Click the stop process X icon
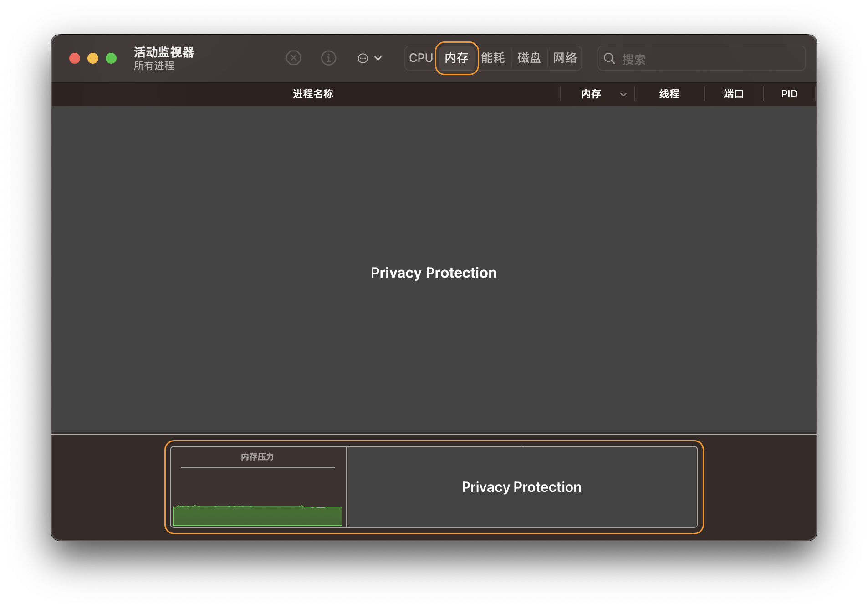The image size is (868, 608). click(x=294, y=58)
